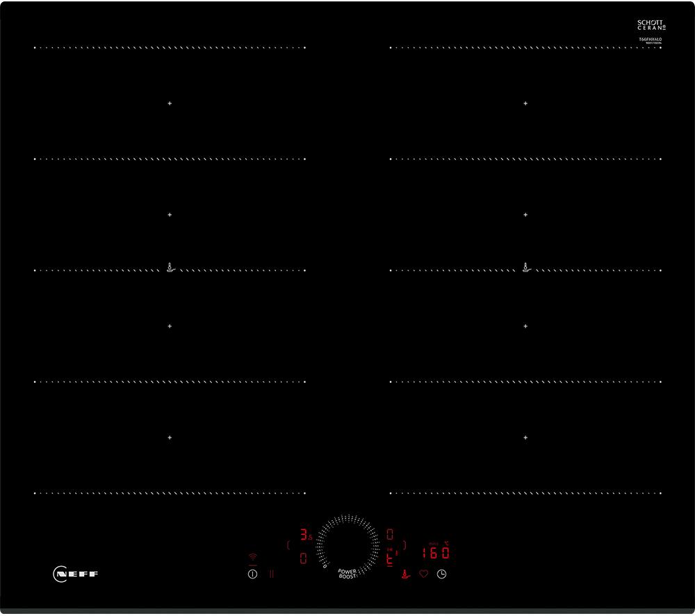Tap the 3.5 power level display
The width and height of the screenshot is (695, 616).
pyautogui.click(x=304, y=534)
